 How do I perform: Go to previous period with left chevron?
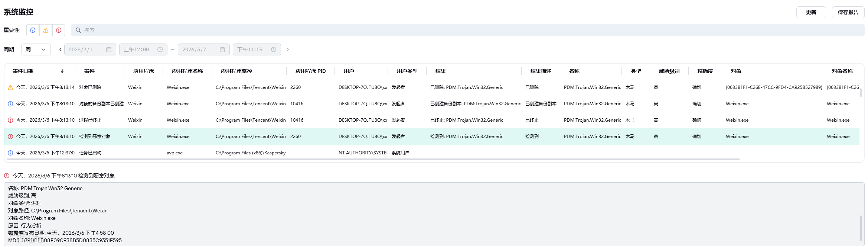click(61, 49)
